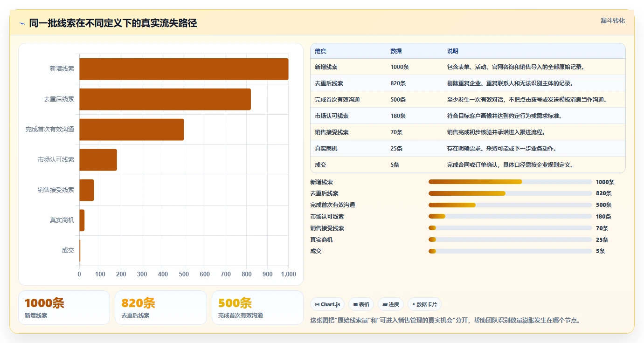This screenshot has width=644, height=343.
Task: Click the lightning icon beside the page title
Action: tap(22, 23)
